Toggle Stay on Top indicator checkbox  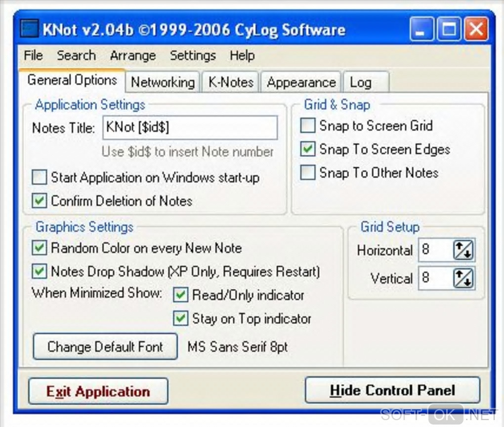pyautogui.click(x=180, y=318)
